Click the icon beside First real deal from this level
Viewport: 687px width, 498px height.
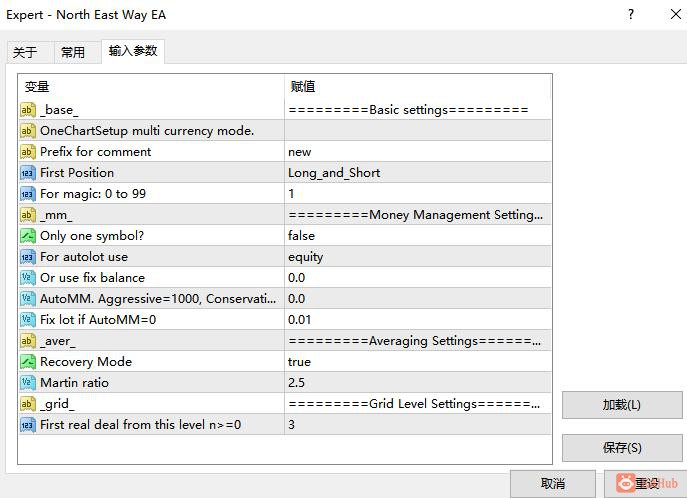28,425
